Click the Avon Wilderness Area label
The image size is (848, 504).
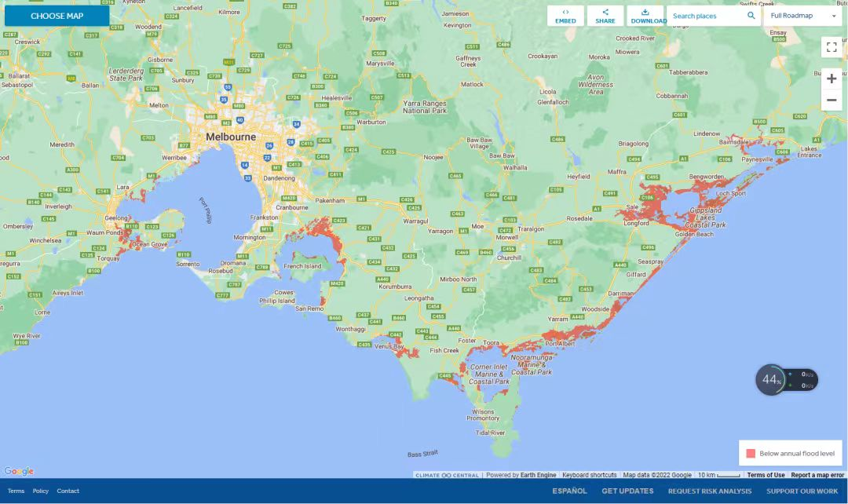tap(595, 84)
